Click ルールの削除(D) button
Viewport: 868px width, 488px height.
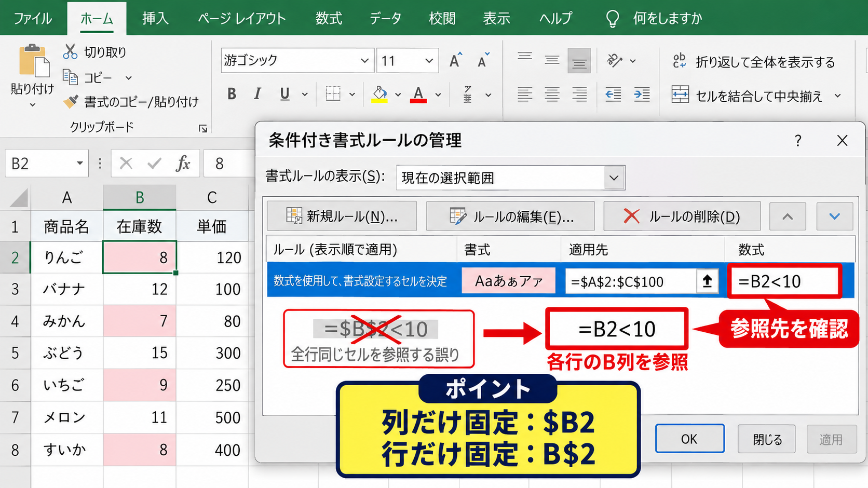(x=682, y=216)
